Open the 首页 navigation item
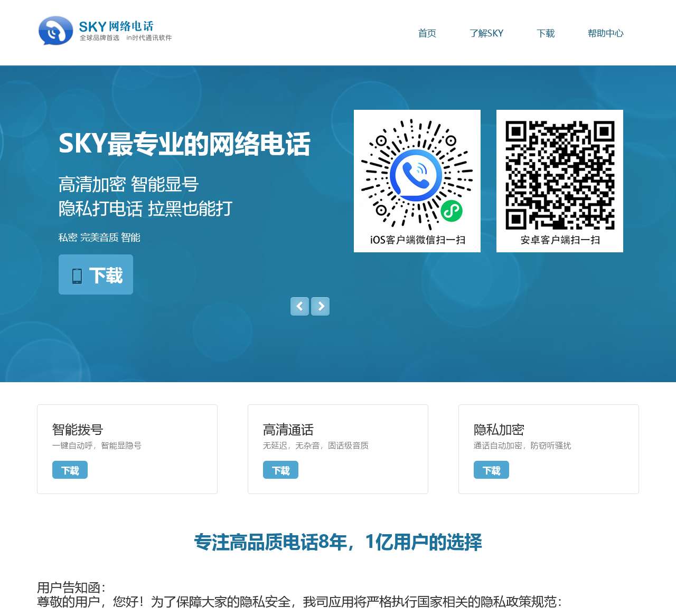 pos(427,33)
